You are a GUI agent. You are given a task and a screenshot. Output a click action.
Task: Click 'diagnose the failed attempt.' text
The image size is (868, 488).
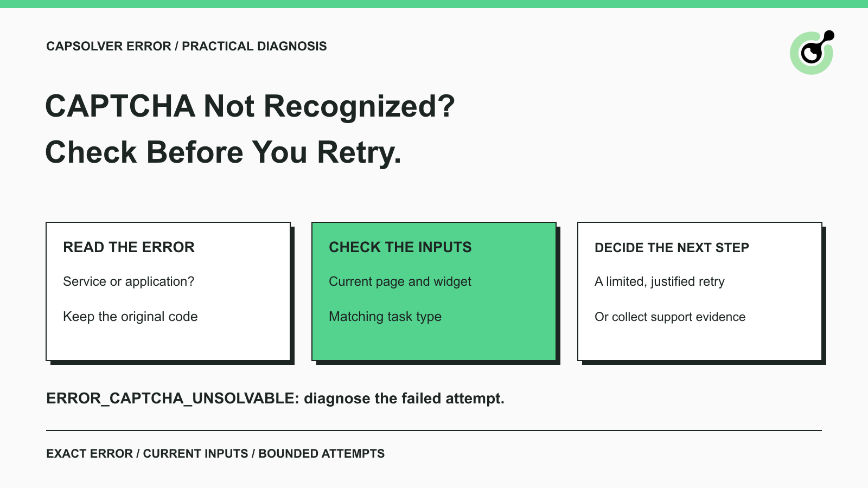(x=404, y=399)
